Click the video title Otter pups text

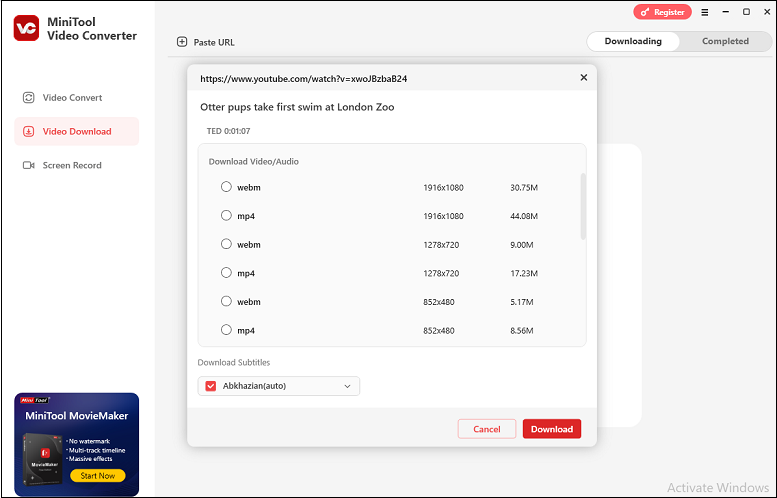(x=297, y=107)
